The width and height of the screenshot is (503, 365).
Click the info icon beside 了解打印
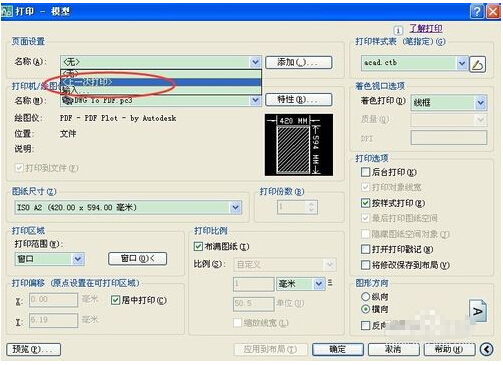click(x=398, y=31)
